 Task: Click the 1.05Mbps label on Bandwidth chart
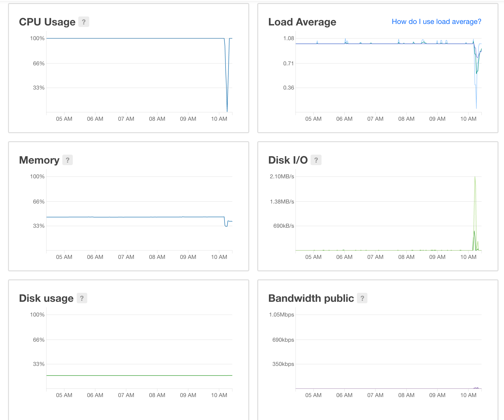[x=281, y=315]
